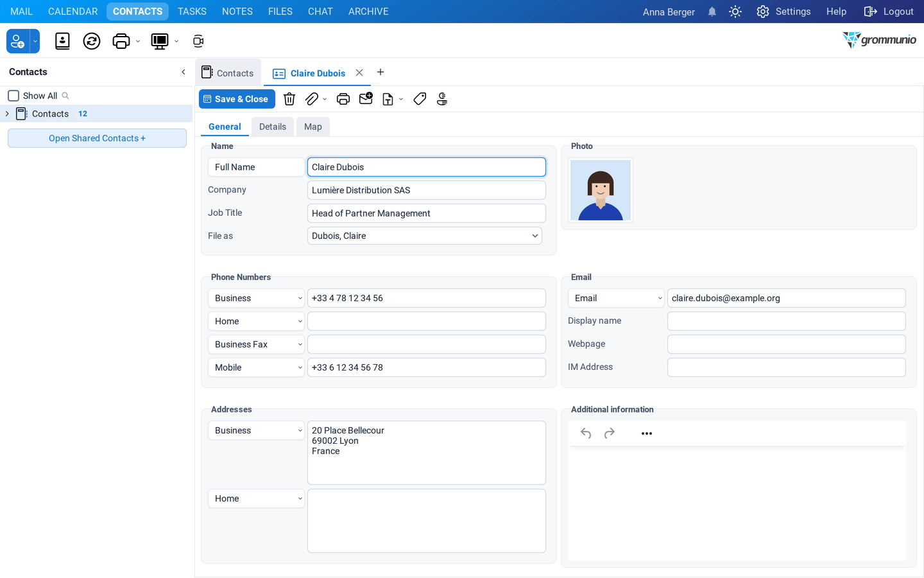The width and height of the screenshot is (924, 578).
Task: Click the Full Name button
Action: pyautogui.click(x=256, y=167)
